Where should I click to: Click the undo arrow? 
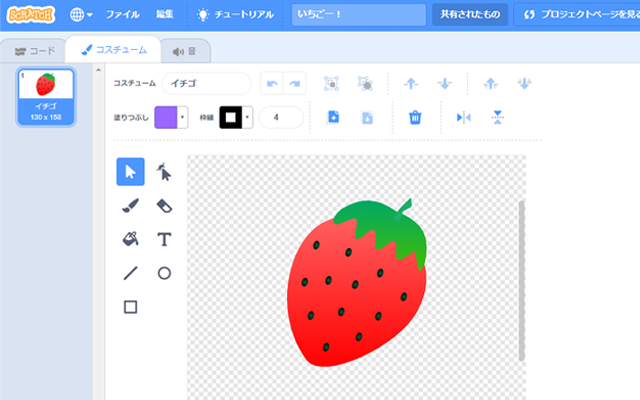[272, 84]
